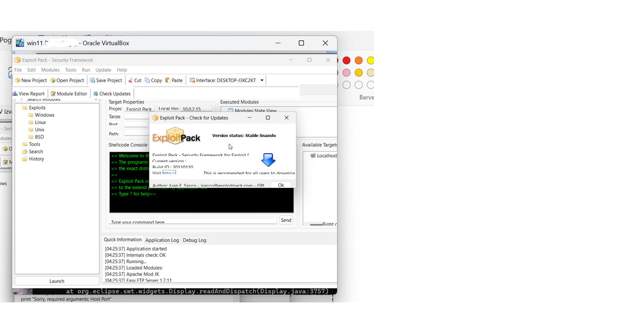Select the yellow color swatch in background window
This screenshot has height=336, width=644.
[371, 60]
